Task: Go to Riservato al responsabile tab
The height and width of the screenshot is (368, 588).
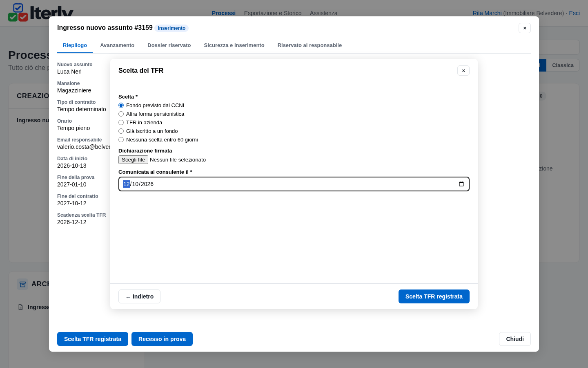Action: click(310, 45)
